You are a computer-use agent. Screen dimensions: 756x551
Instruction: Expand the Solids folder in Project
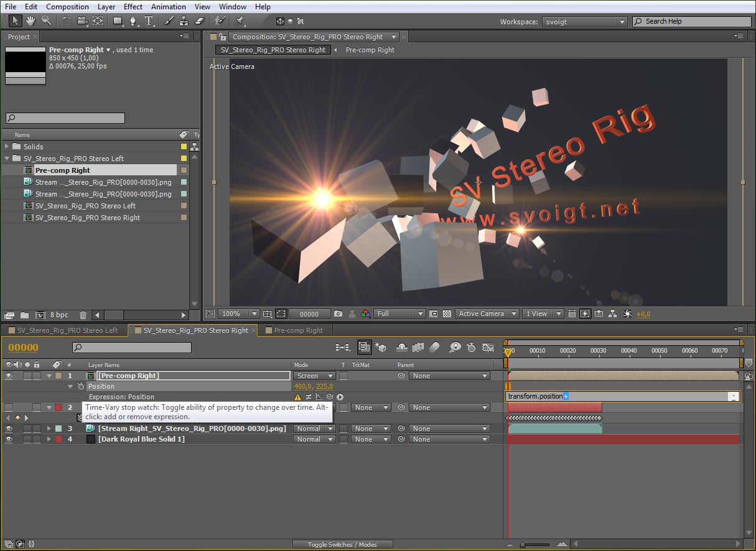[x=7, y=147]
